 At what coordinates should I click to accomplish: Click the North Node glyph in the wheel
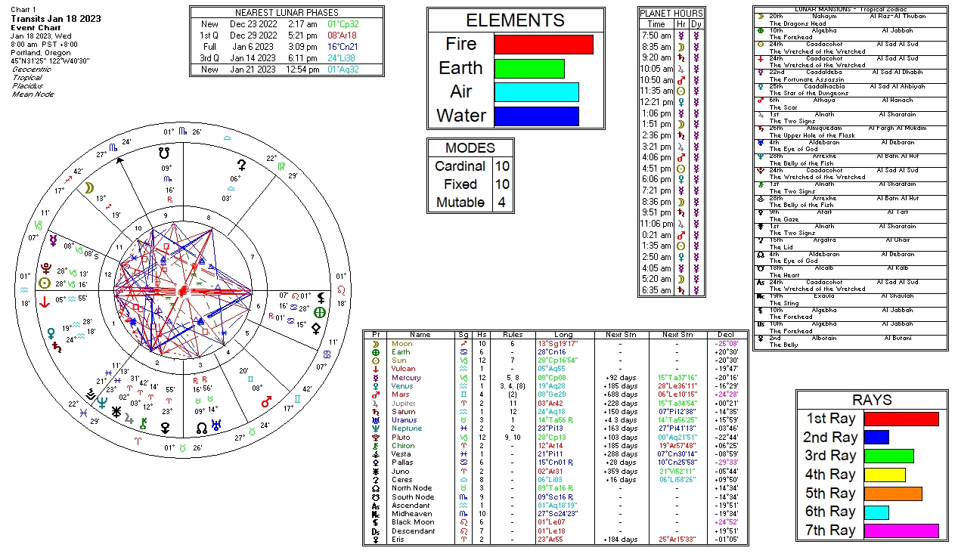pyautogui.click(x=201, y=427)
